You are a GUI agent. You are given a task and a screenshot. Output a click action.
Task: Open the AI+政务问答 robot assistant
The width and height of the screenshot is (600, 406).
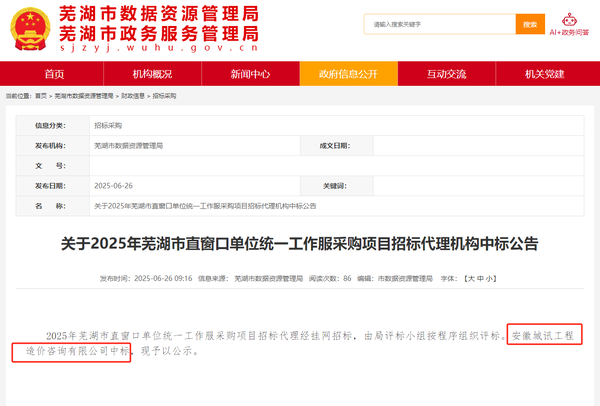pos(569,25)
